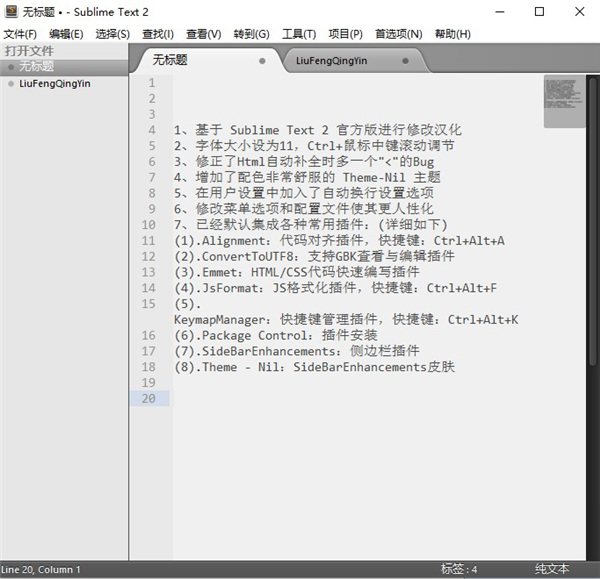Click the 标签: 4 tab size indicator
600x579 pixels.
click(x=459, y=569)
